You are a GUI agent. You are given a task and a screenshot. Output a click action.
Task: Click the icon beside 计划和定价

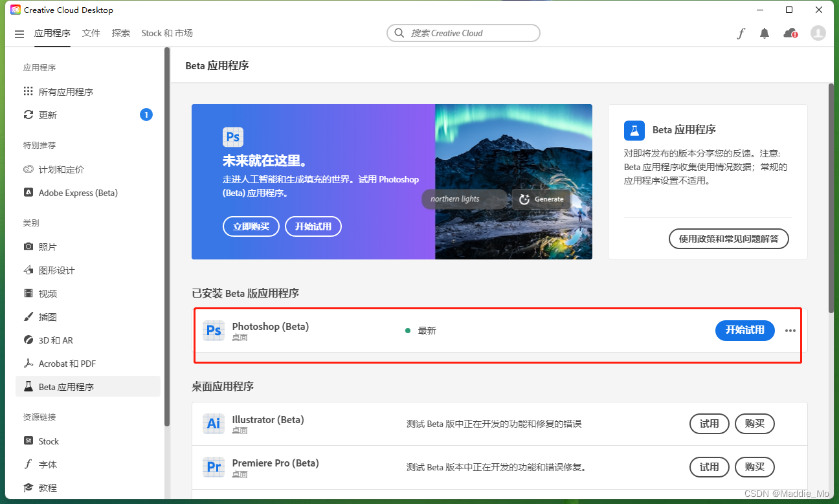coord(28,170)
